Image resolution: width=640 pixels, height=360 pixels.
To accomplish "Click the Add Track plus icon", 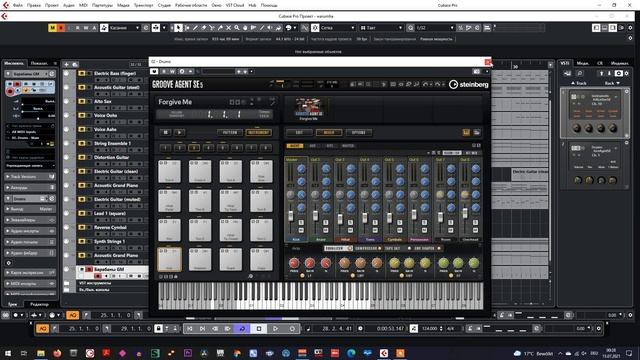I will tap(67, 64).
